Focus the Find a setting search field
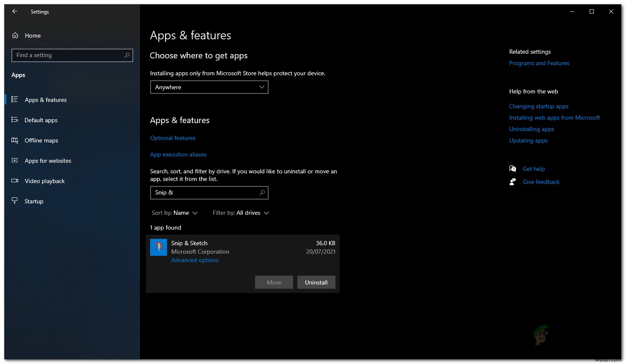The image size is (626, 364). pos(72,55)
